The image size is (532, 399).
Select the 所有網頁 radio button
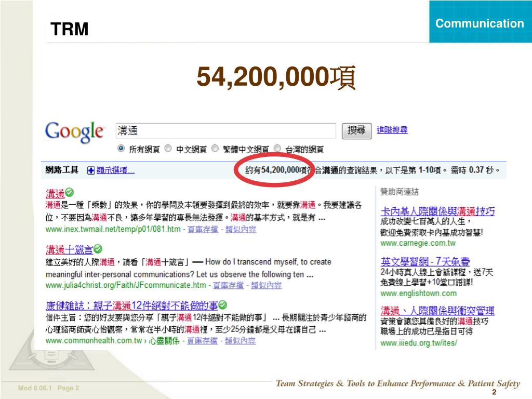(x=121, y=148)
